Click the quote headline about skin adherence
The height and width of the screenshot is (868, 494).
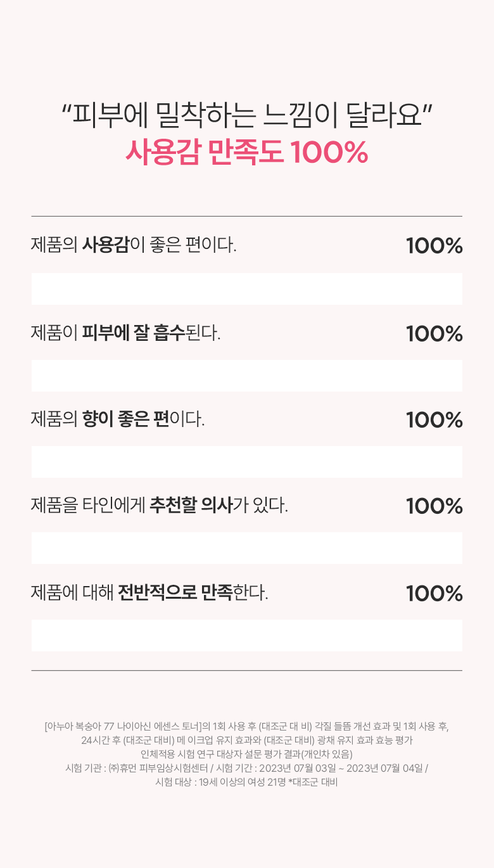pos(247,116)
